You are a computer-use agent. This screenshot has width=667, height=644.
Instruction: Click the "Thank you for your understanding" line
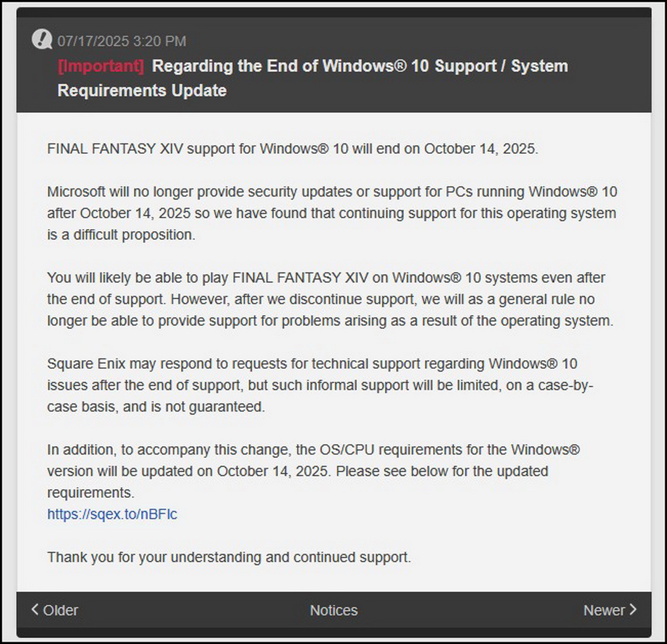tap(229, 557)
